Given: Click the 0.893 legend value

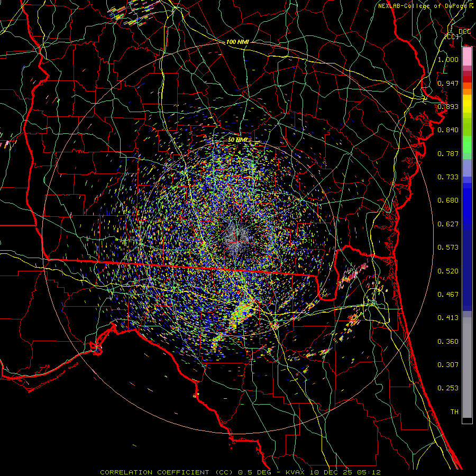Looking at the screenshot, I should click(x=448, y=106).
